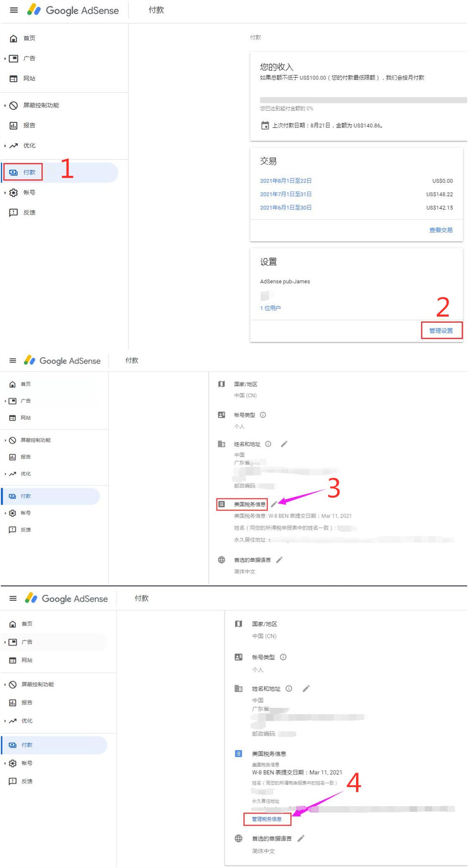Click the 美国税务信息 heading in the middle screenshot
The image size is (468, 868).
[249, 504]
